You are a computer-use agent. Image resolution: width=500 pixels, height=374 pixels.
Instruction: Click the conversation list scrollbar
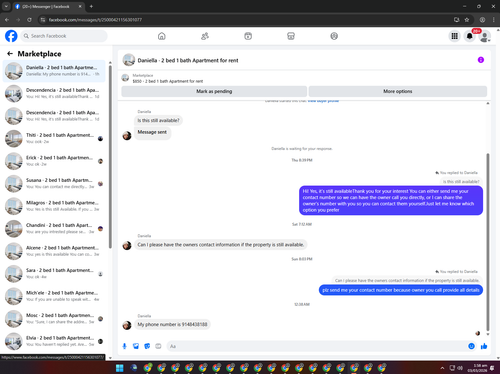(110, 157)
